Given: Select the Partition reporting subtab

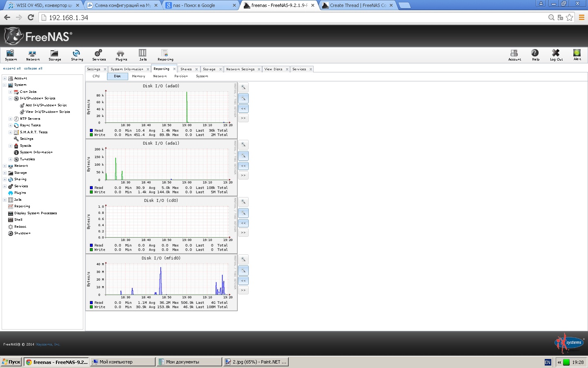Looking at the screenshot, I should (x=181, y=76).
